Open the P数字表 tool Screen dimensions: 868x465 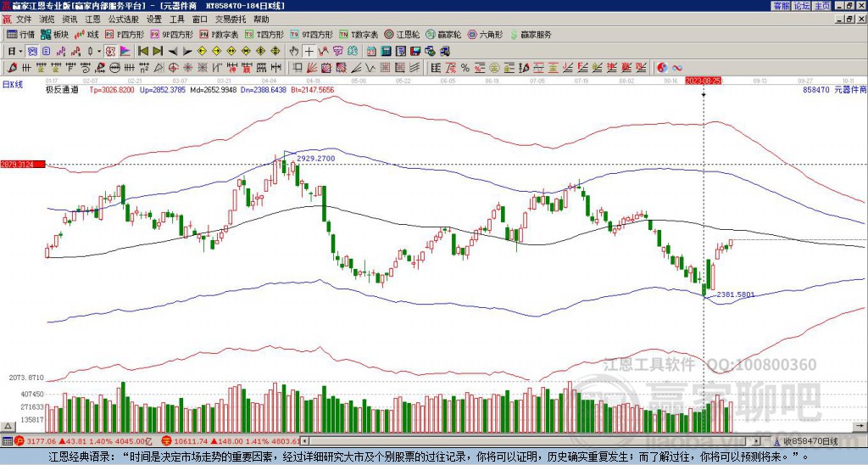220,34
